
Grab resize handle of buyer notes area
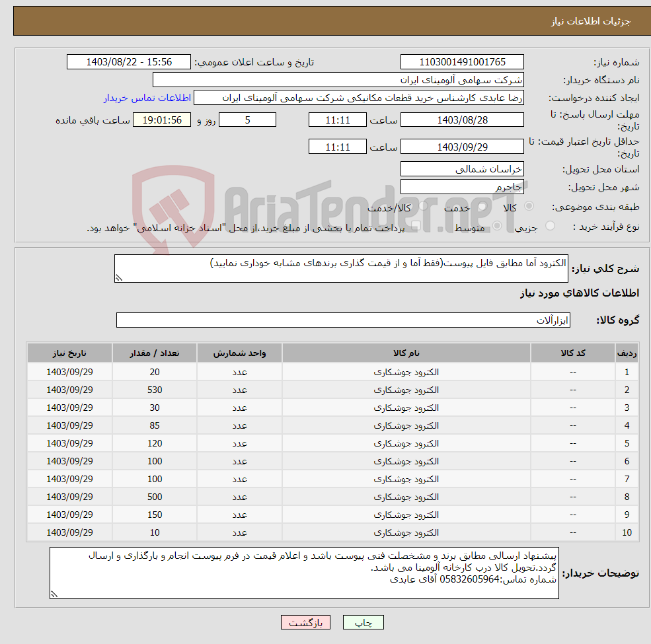tap(54, 594)
